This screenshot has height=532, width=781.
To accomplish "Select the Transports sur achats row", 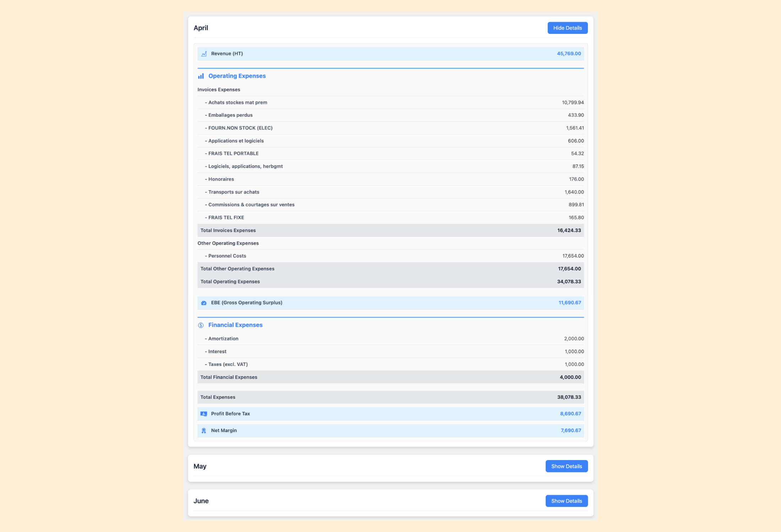I will pos(390,192).
